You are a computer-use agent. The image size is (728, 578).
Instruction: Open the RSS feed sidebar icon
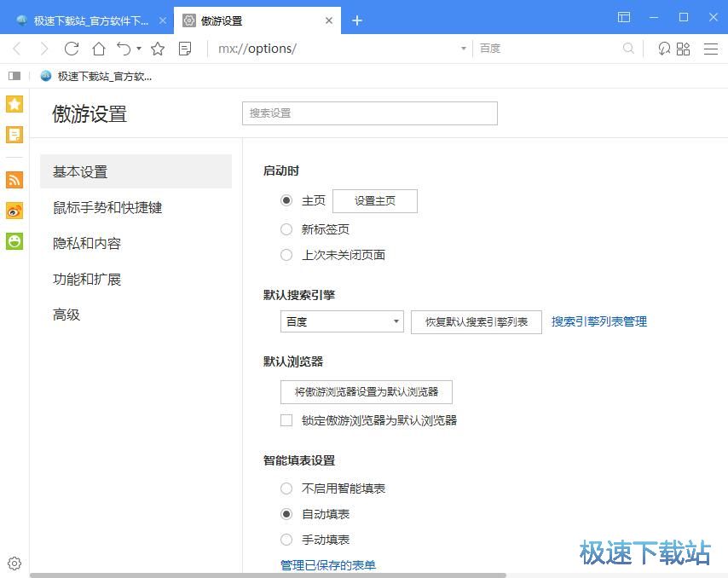pos(14,180)
